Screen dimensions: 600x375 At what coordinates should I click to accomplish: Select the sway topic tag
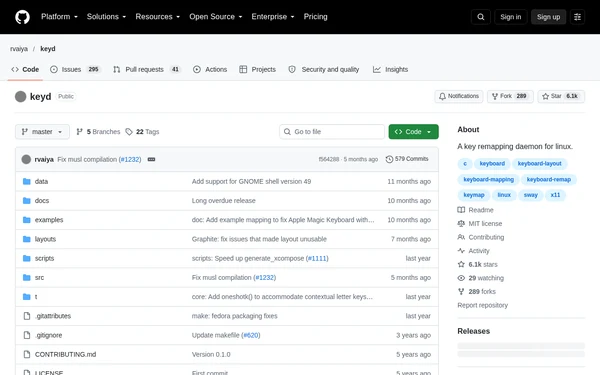pyautogui.click(x=530, y=195)
